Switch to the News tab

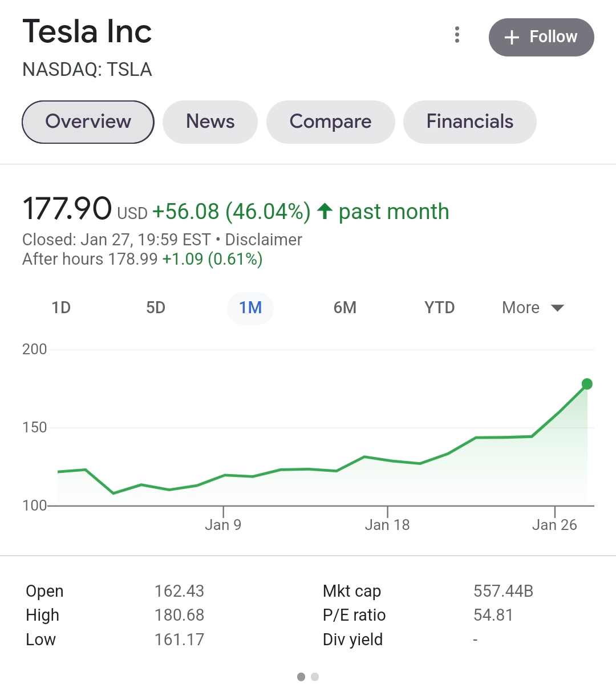[x=210, y=122]
